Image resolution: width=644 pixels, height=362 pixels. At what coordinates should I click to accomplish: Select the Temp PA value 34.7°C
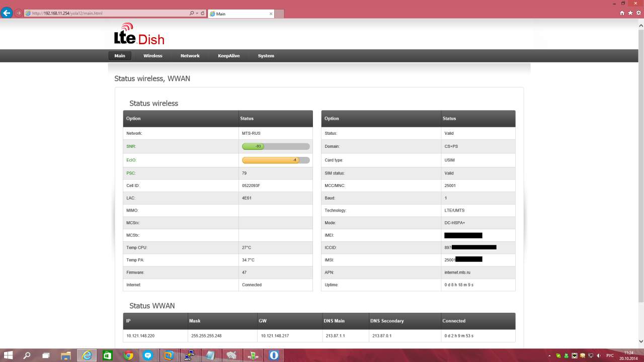coord(248,260)
